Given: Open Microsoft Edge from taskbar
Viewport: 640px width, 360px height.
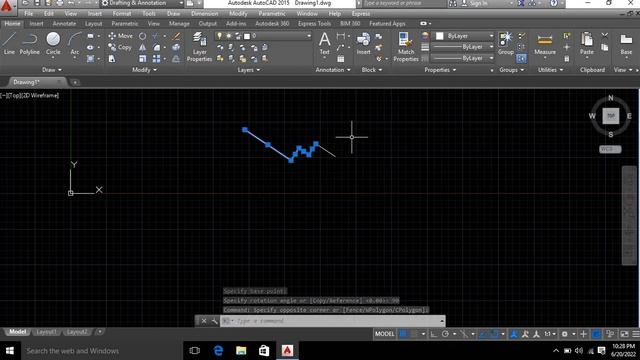Looking at the screenshot, I should coord(218,351).
